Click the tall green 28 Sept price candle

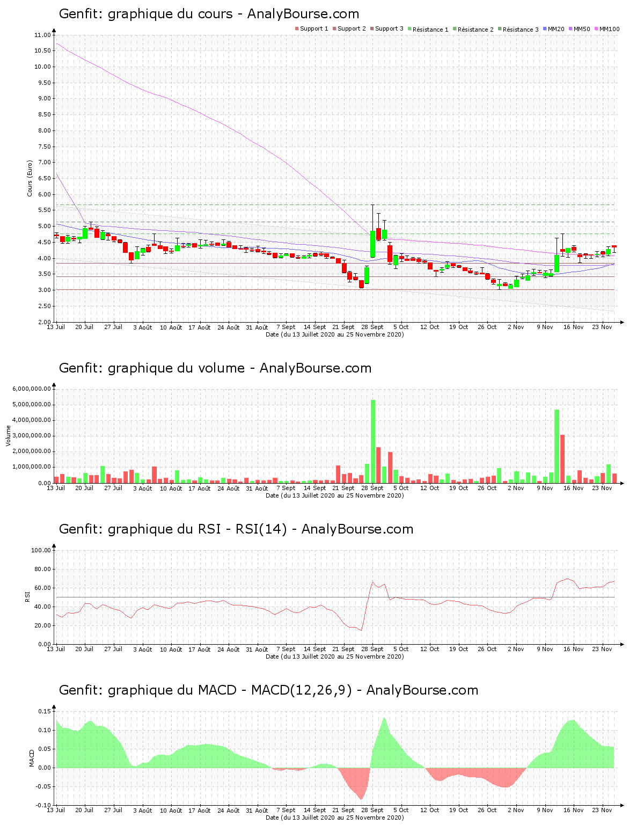click(x=372, y=244)
